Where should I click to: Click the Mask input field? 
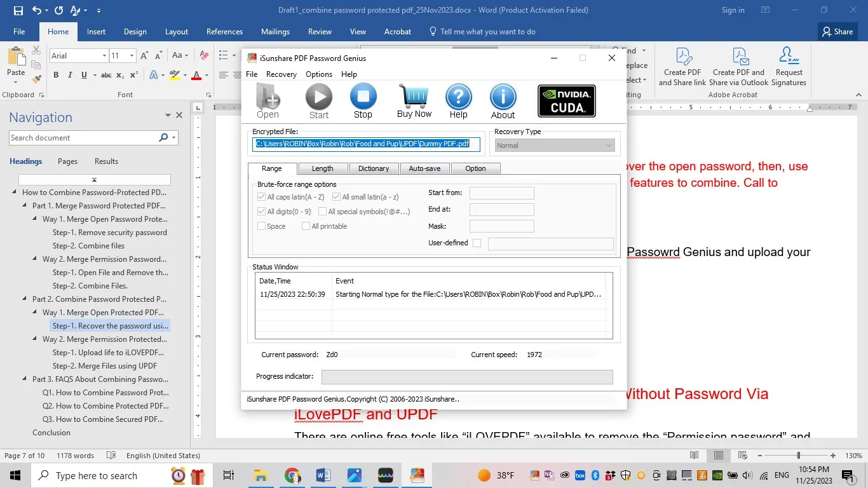coord(501,226)
